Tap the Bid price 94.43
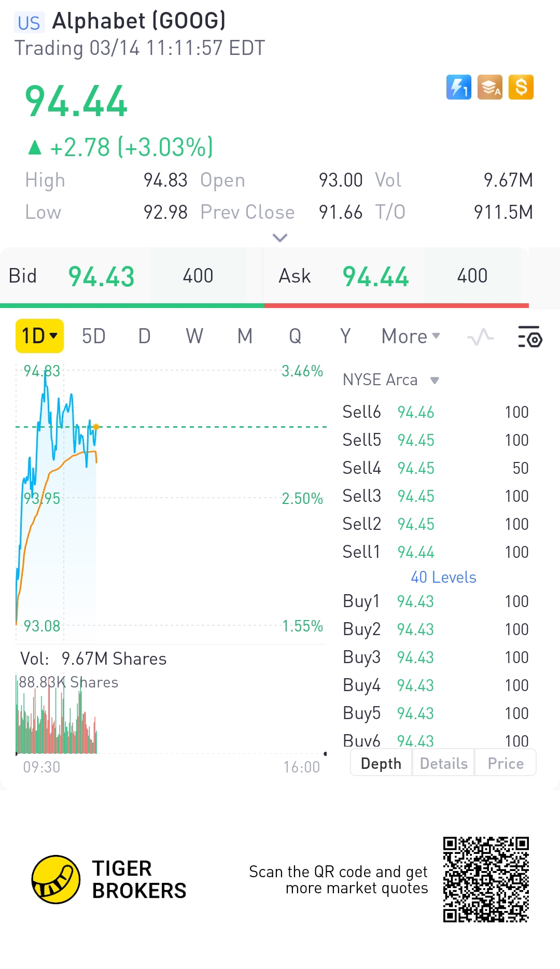Image resolution: width=560 pixels, height=969 pixels. click(102, 276)
